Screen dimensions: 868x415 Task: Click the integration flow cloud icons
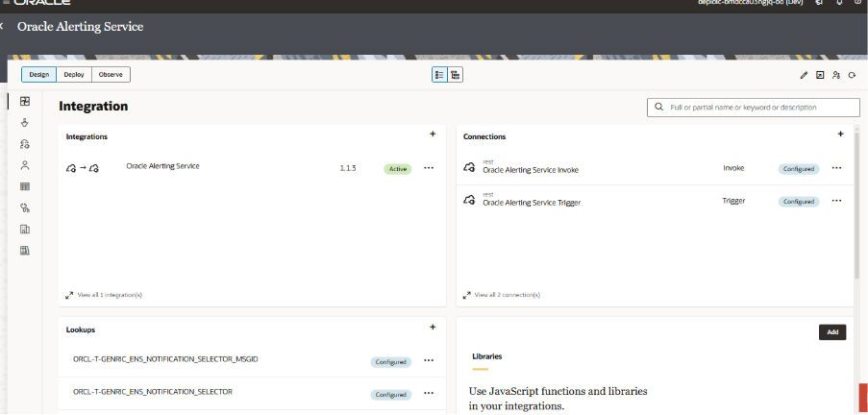click(82, 168)
